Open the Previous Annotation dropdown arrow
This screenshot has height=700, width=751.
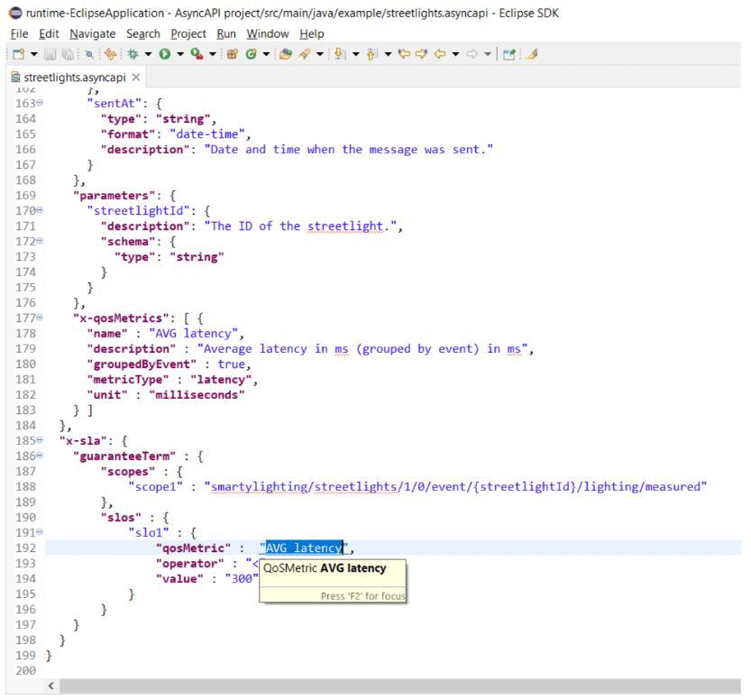[388, 54]
